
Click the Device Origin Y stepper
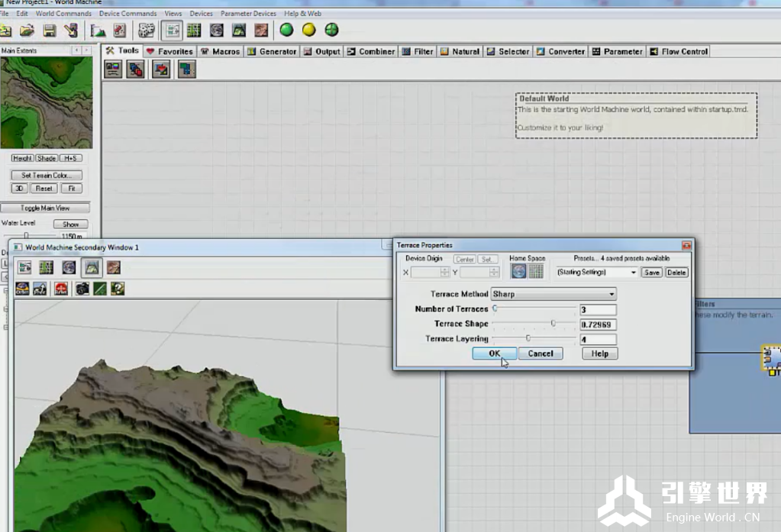pos(494,272)
